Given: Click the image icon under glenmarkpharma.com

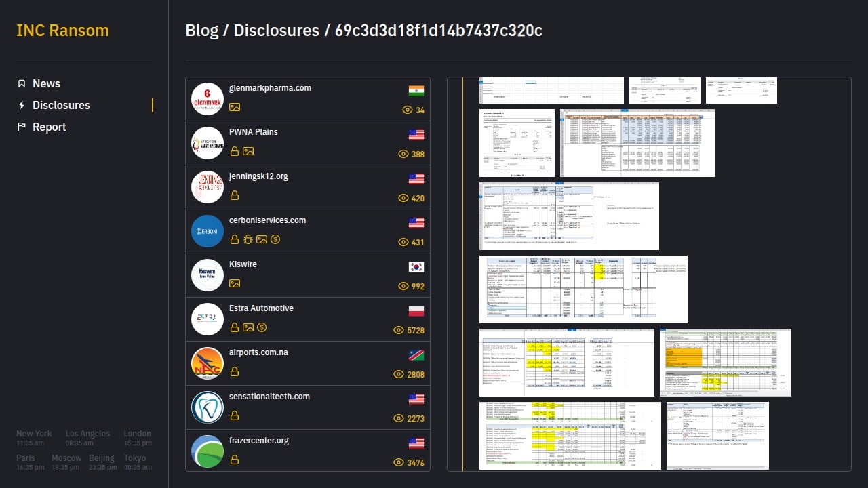Looking at the screenshot, I should [235, 107].
